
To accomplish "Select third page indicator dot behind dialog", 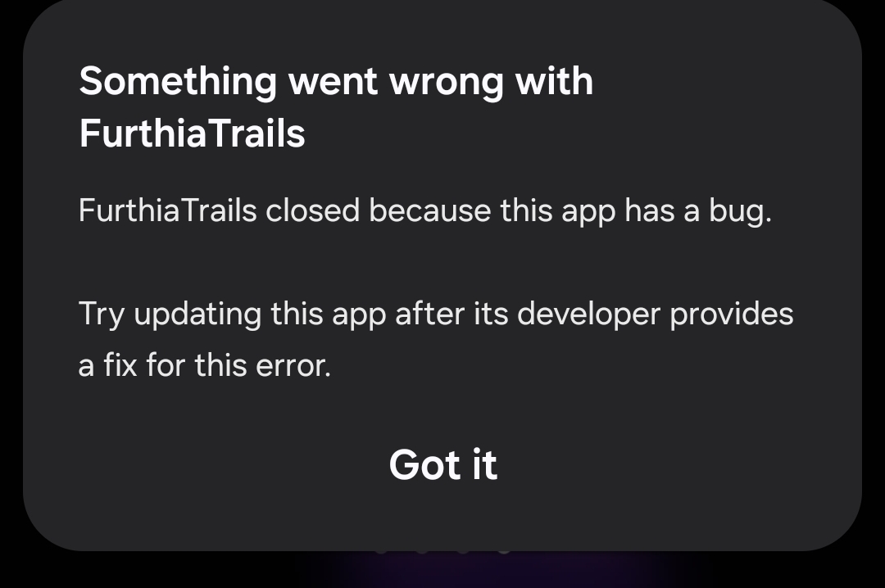I will (463, 550).
